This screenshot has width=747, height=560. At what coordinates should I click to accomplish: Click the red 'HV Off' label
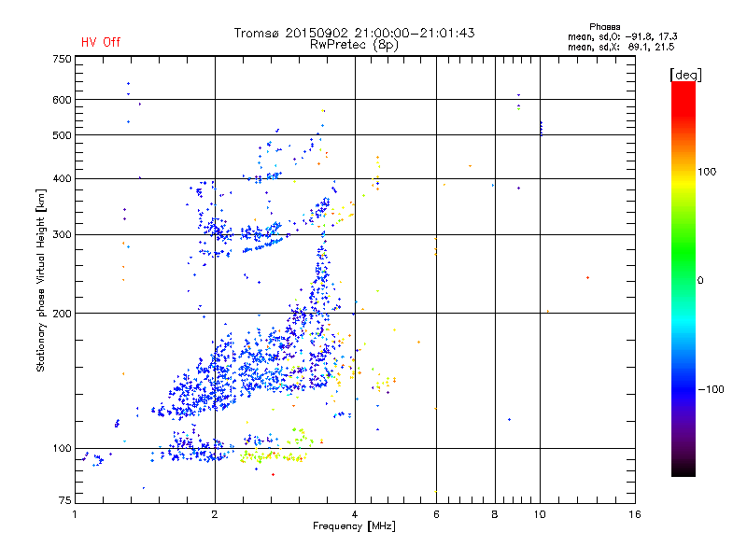click(101, 42)
